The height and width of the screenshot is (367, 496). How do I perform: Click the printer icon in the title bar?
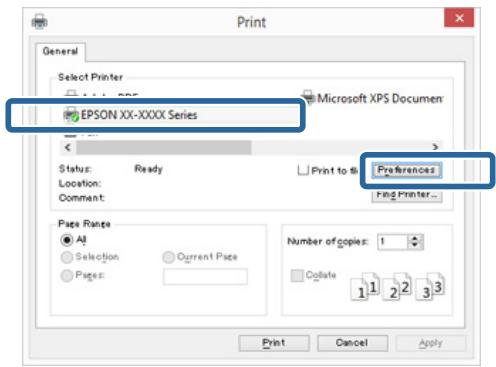(39, 22)
